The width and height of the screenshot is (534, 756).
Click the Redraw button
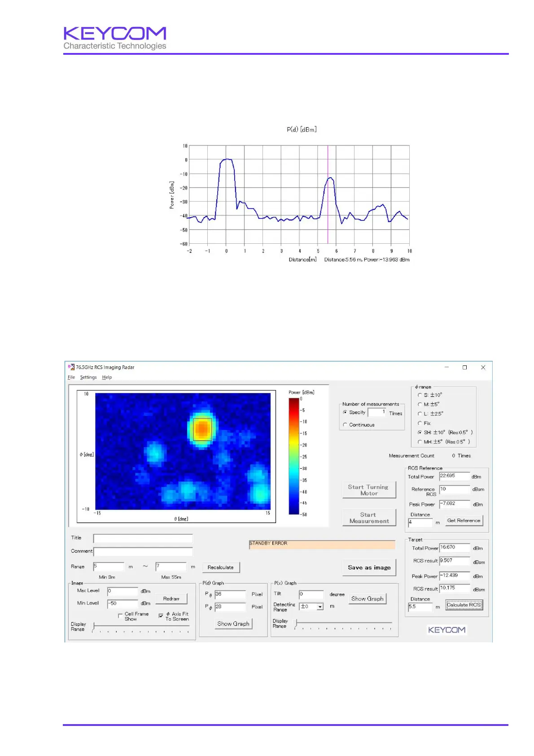[x=171, y=599]
